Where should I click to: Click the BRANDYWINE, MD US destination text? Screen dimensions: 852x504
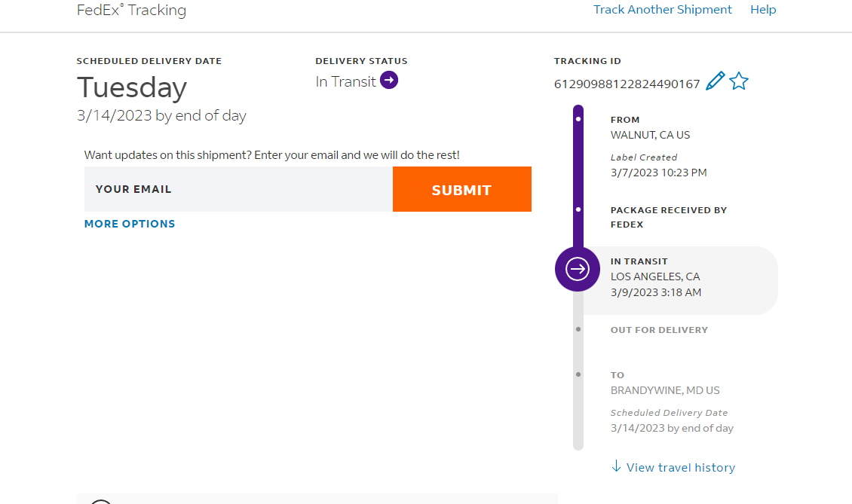pos(665,390)
